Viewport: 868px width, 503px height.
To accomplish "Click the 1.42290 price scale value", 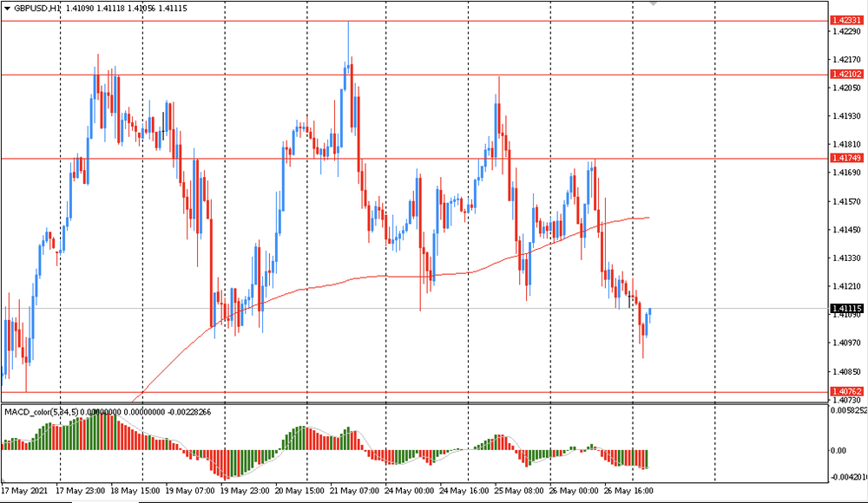I will pos(847,31).
